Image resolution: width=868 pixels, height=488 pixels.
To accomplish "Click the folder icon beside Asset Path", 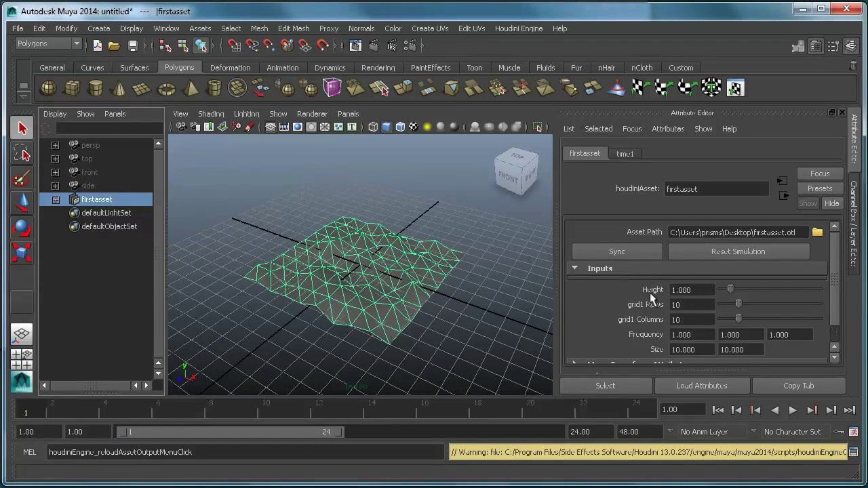I will [817, 232].
